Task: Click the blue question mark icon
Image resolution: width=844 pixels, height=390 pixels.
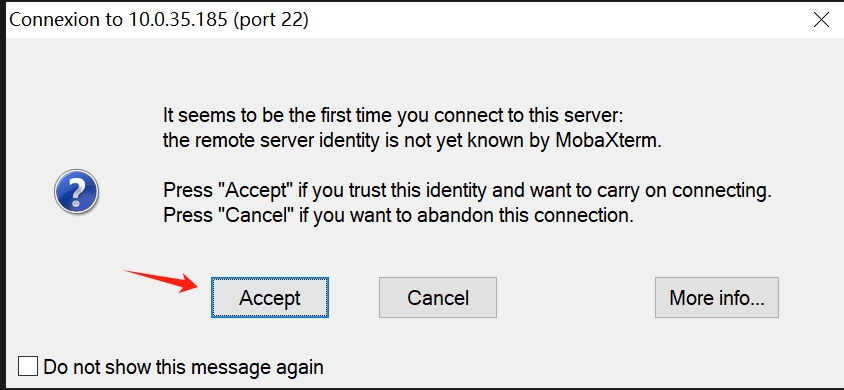Action: (x=76, y=191)
